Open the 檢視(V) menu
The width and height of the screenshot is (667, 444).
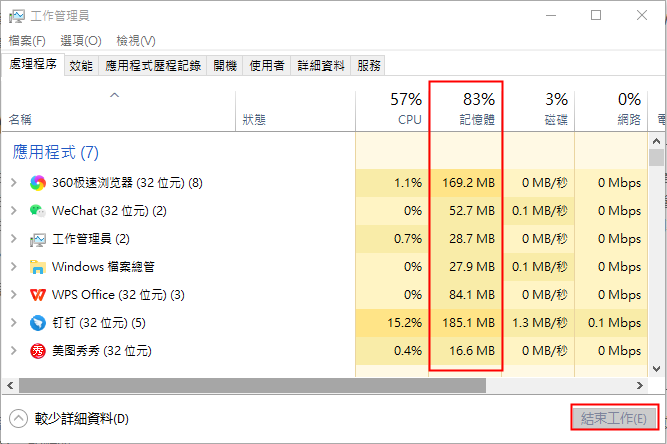[x=136, y=41]
